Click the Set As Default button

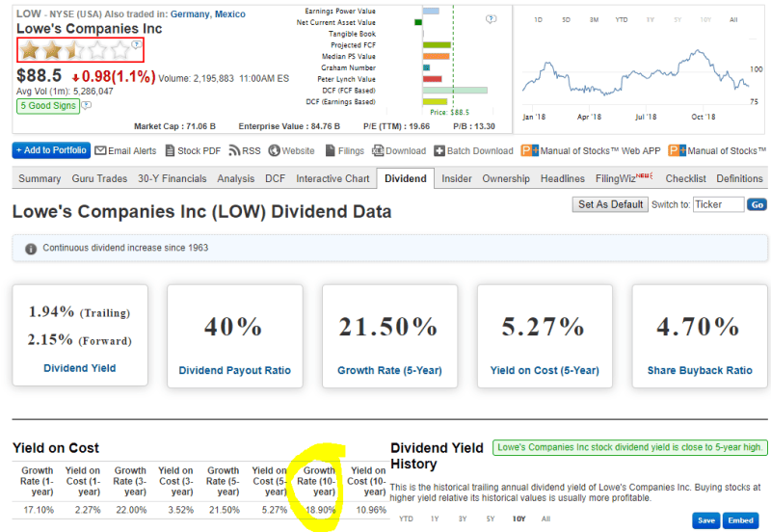[x=610, y=204]
